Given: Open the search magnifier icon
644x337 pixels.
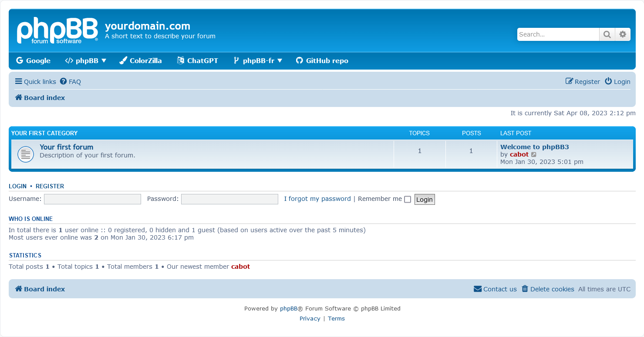Looking at the screenshot, I should tap(607, 34).
